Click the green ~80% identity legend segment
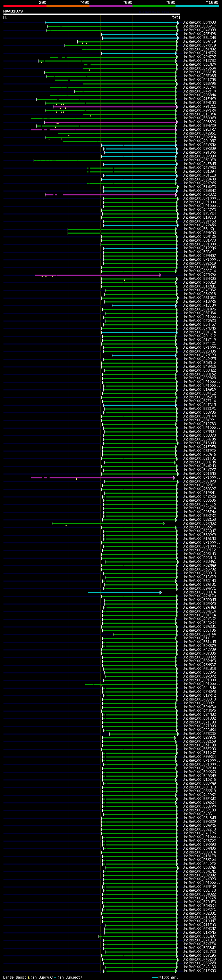222x980 pixels. [154, 6]
